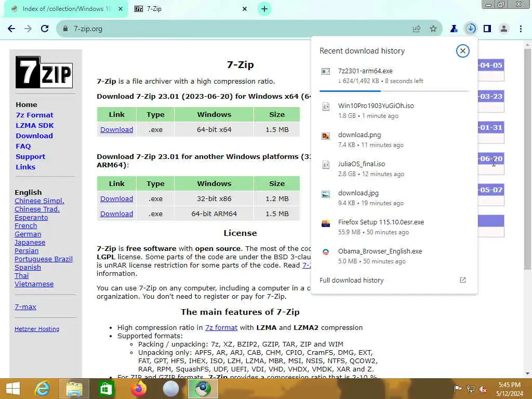Click the share icon in address bar
532x399 pixels.
tap(417, 29)
